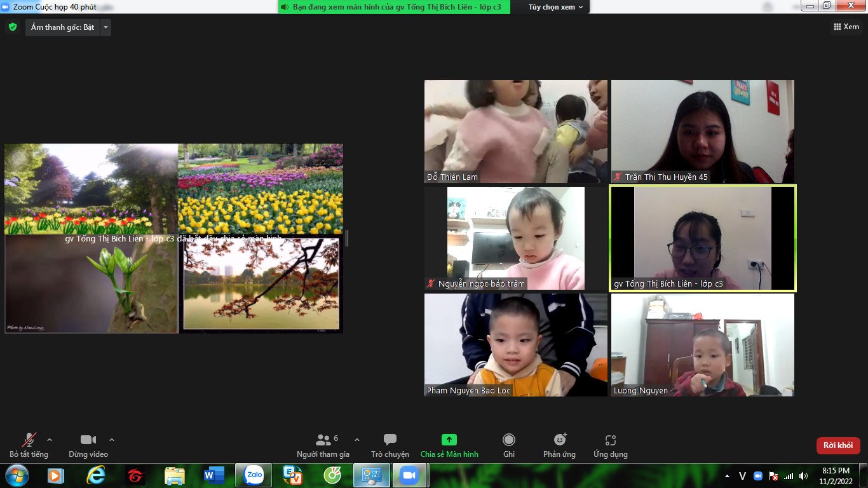Expand the video options arrow beside camera

pos(112,440)
